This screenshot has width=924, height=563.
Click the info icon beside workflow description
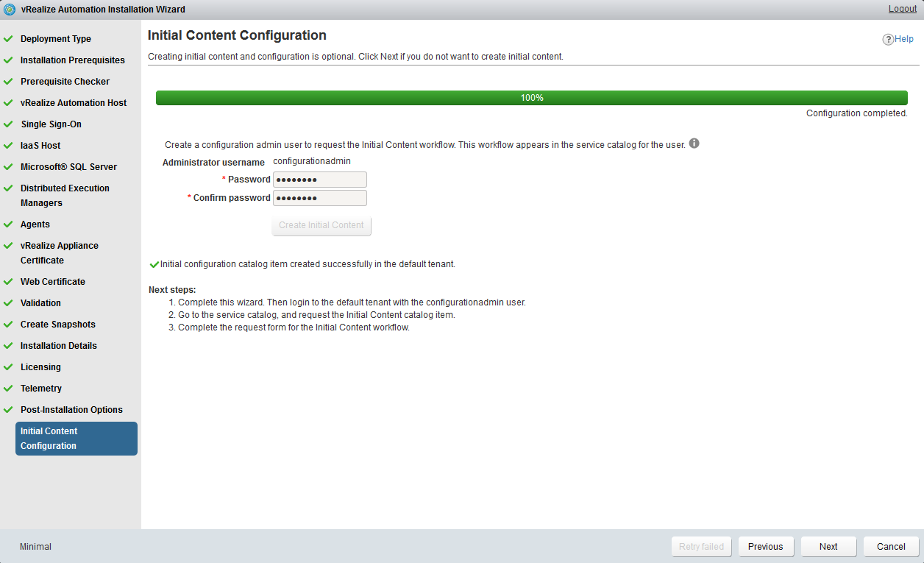pos(694,144)
